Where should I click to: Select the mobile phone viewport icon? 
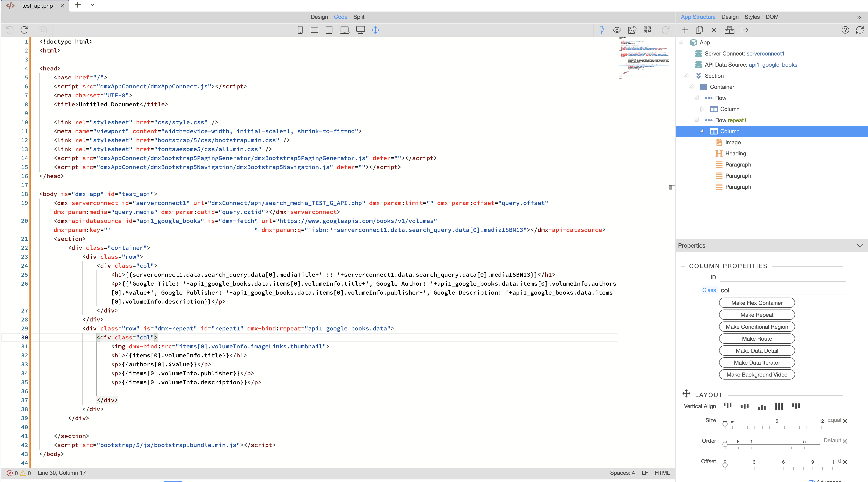click(300, 30)
